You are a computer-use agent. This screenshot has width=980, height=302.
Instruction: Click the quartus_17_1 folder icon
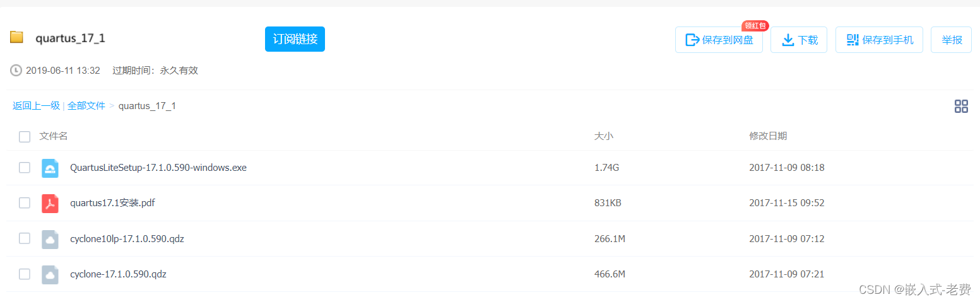(16, 37)
